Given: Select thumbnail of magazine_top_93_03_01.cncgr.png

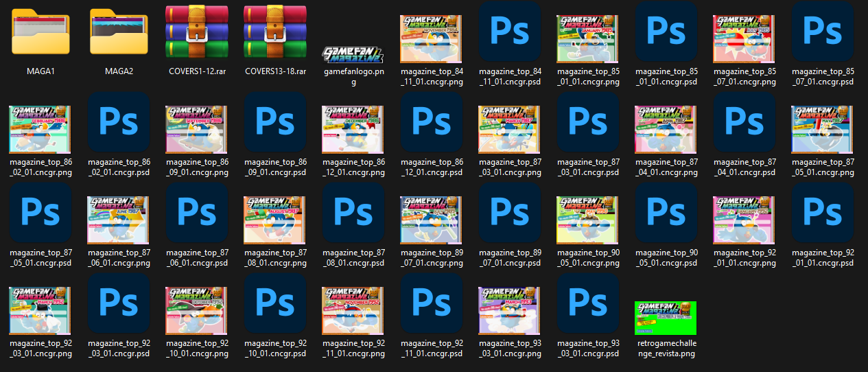Looking at the screenshot, I should coord(510,310).
